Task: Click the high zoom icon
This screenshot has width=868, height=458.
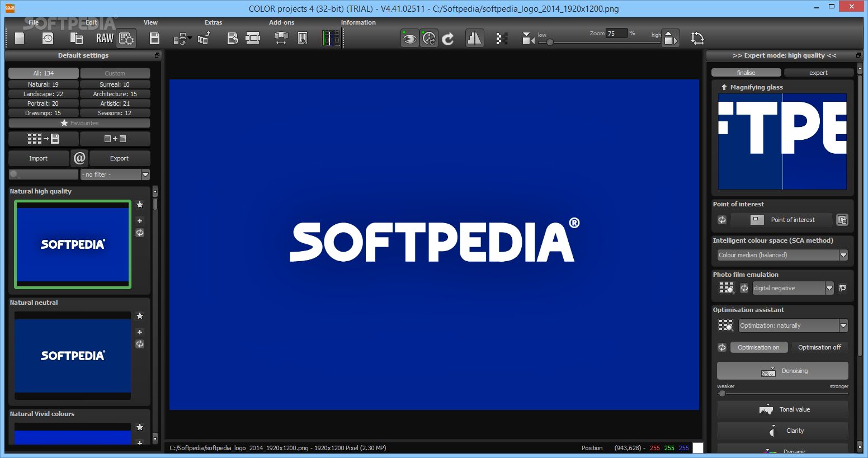Action: (671, 38)
